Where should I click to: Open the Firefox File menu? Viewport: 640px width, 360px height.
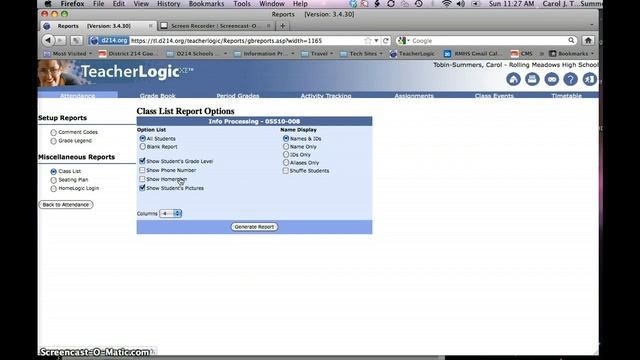pyautogui.click(x=98, y=4)
